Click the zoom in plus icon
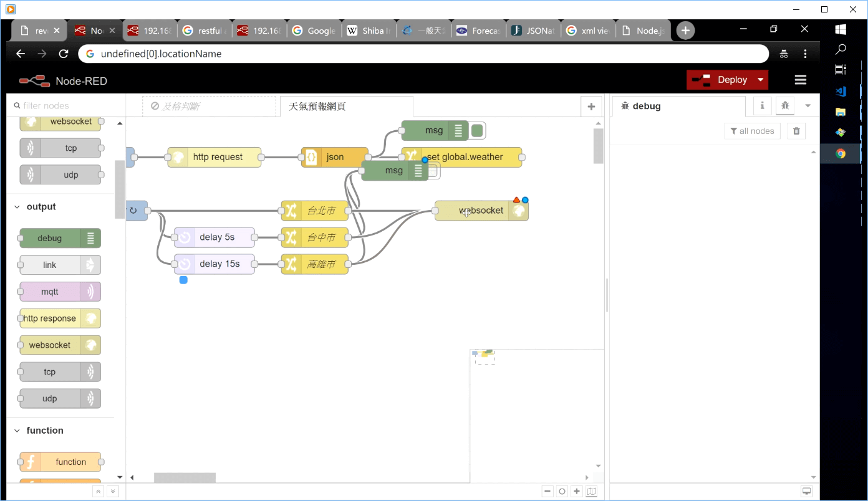 click(577, 492)
